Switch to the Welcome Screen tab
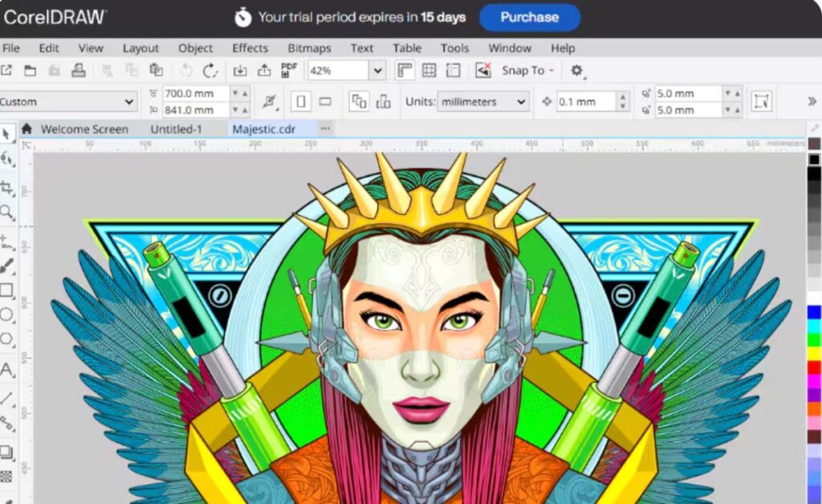 [84, 129]
